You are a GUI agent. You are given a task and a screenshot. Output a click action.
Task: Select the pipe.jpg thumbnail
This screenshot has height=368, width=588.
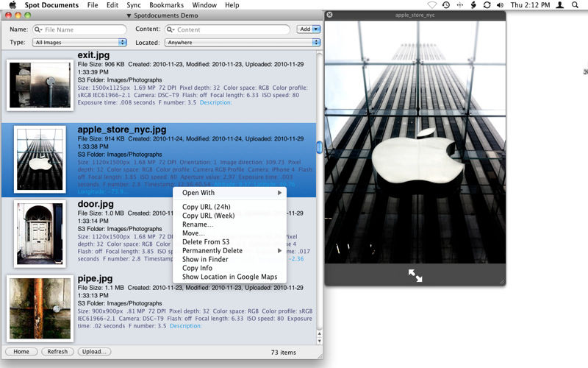click(x=40, y=308)
